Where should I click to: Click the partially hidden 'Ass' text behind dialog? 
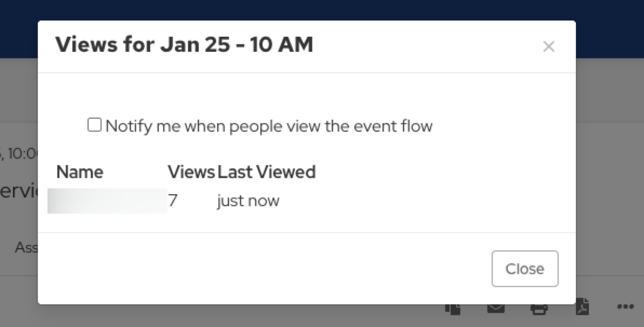26,248
